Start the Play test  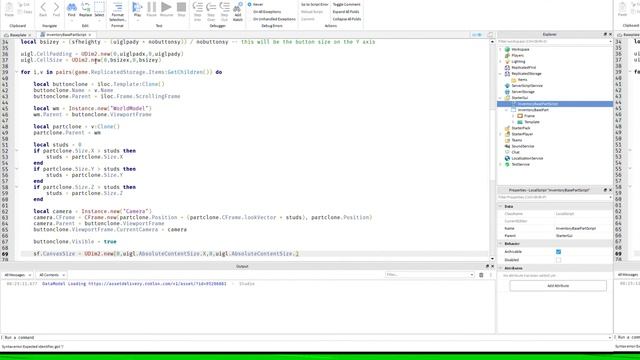coord(137,7)
